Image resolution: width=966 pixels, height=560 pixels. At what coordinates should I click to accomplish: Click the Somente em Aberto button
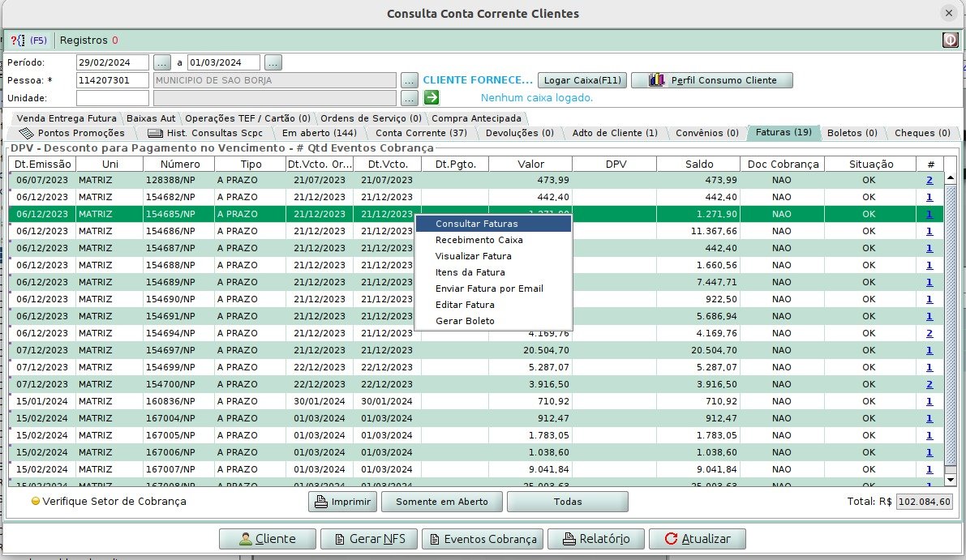coord(442,502)
